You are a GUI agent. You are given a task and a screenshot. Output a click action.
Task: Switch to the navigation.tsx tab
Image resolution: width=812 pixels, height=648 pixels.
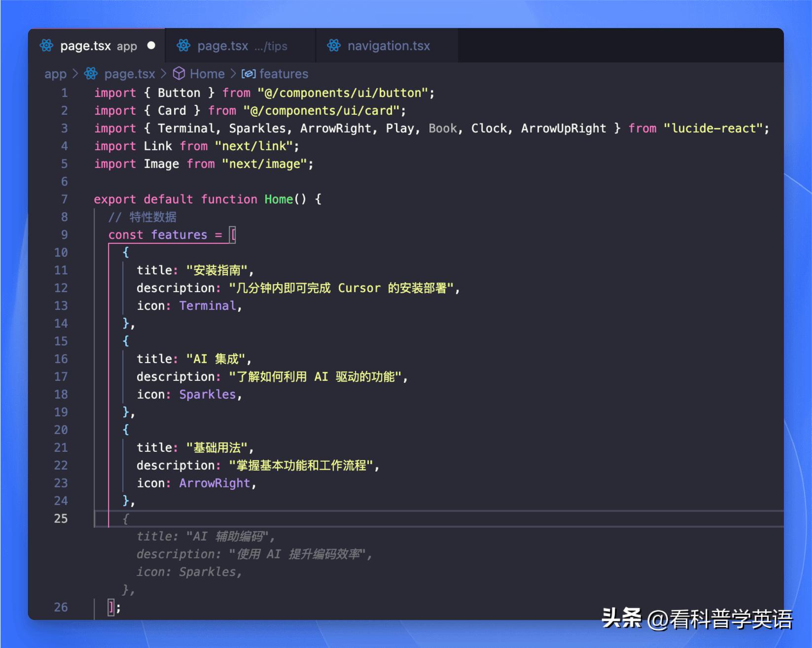pyautogui.click(x=388, y=46)
